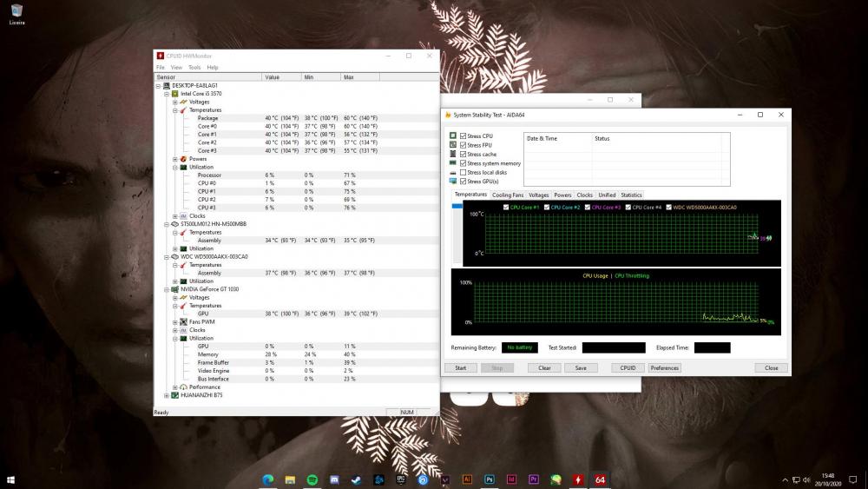Expand the CPU Clocks tree node
This screenshot has width=868, height=489.
(174, 216)
